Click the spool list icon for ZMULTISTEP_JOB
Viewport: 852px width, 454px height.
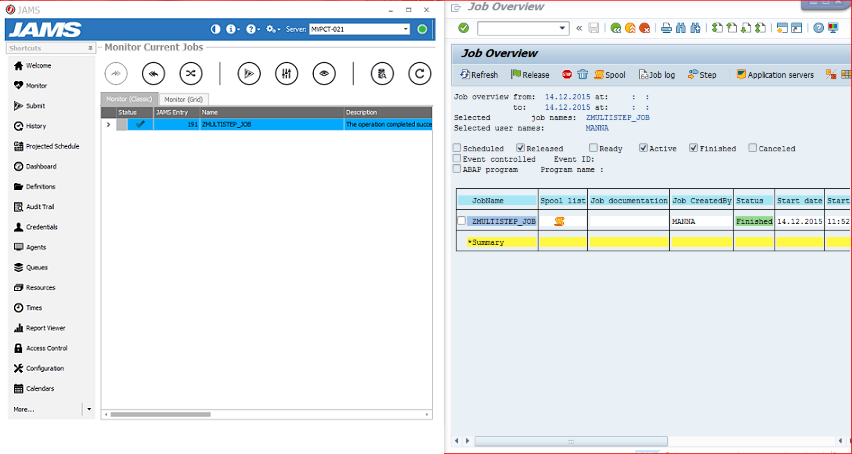pyautogui.click(x=559, y=220)
